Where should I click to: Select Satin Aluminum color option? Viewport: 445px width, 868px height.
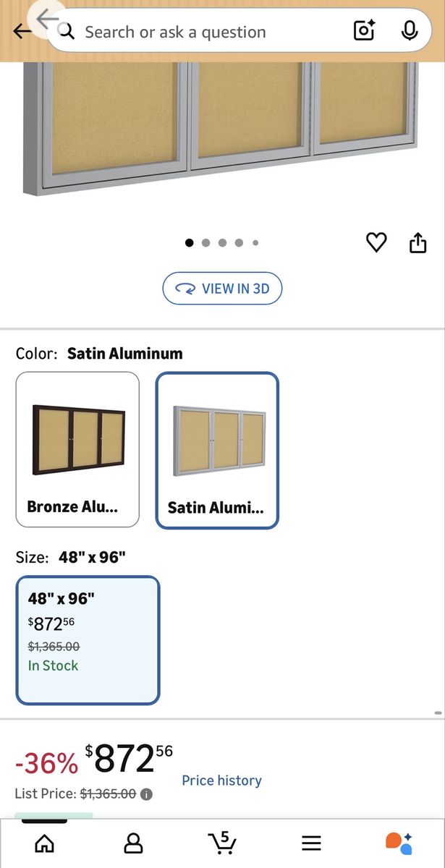pos(217,449)
